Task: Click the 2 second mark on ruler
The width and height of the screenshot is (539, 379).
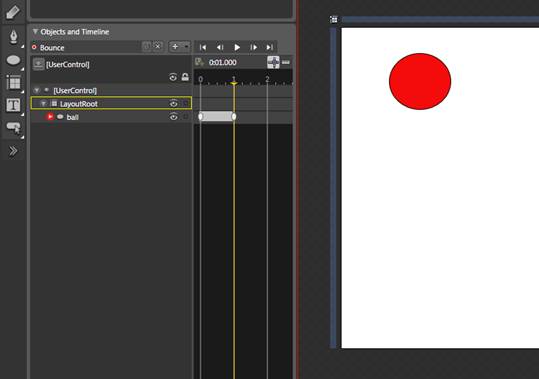Action: (x=267, y=79)
